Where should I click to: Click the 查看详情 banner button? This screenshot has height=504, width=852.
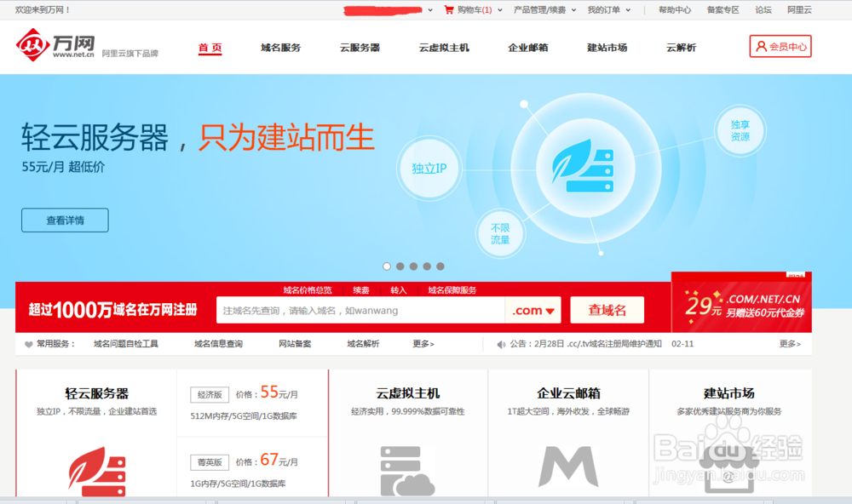[x=65, y=220]
